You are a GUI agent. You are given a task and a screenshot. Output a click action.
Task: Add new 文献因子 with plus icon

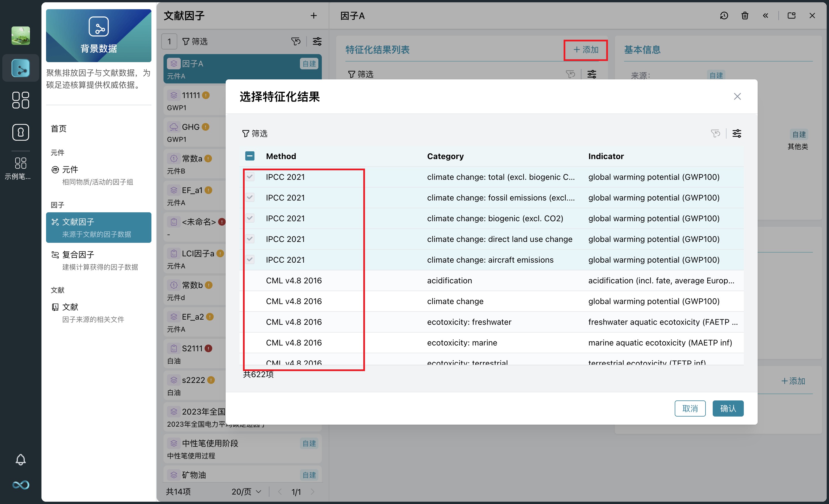pyautogui.click(x=313, y=16)
